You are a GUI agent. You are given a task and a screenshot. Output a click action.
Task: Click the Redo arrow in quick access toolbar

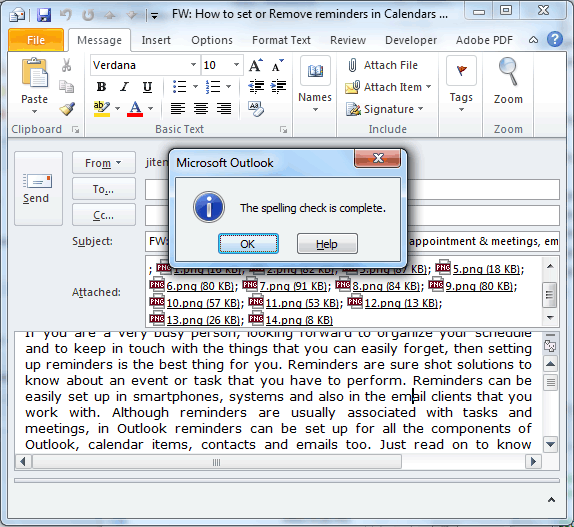click(88, 15)
